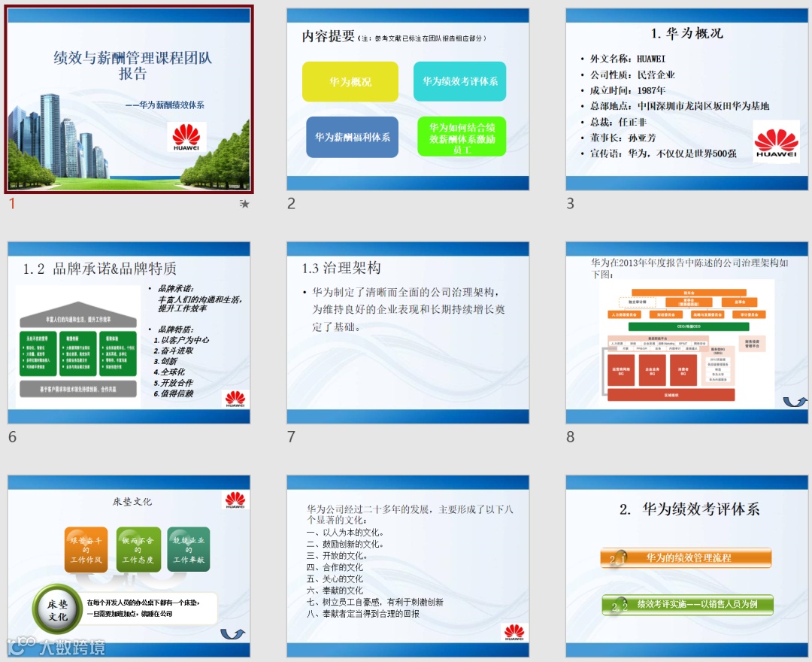The width and height of the screenshot is (812, 662).
Task: Click the Huawei logo on slide 1
Action: click(186, 137)
